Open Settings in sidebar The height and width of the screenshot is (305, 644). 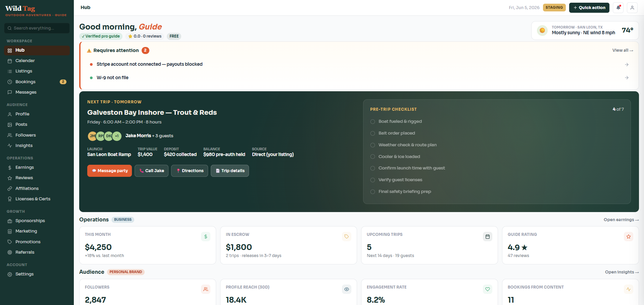point(37,274)
